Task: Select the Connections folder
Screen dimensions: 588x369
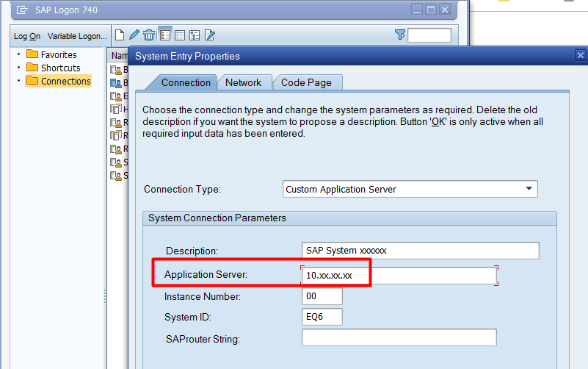Action: pyautogui.click(x=65, y=81)
